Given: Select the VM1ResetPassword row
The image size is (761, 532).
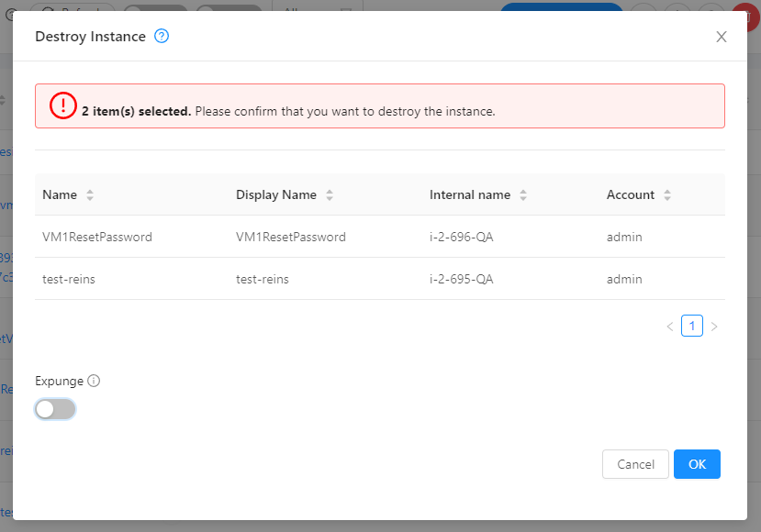Looking at the screenshot, I should point(97,237).
